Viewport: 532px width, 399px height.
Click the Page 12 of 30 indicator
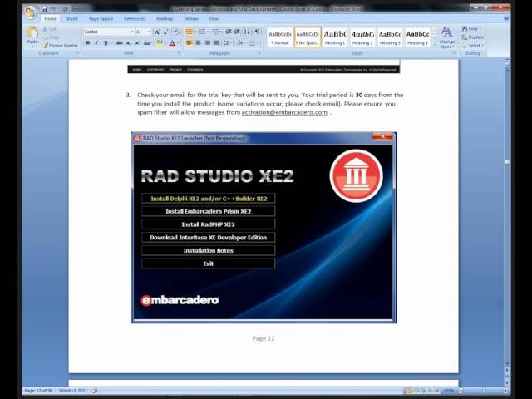(x=38, y=391)
